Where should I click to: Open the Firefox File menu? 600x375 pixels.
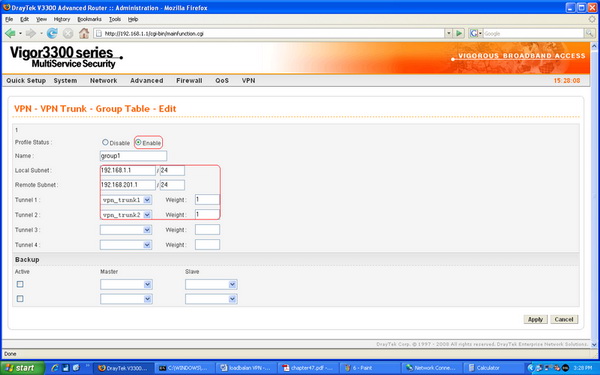[9, 19]
